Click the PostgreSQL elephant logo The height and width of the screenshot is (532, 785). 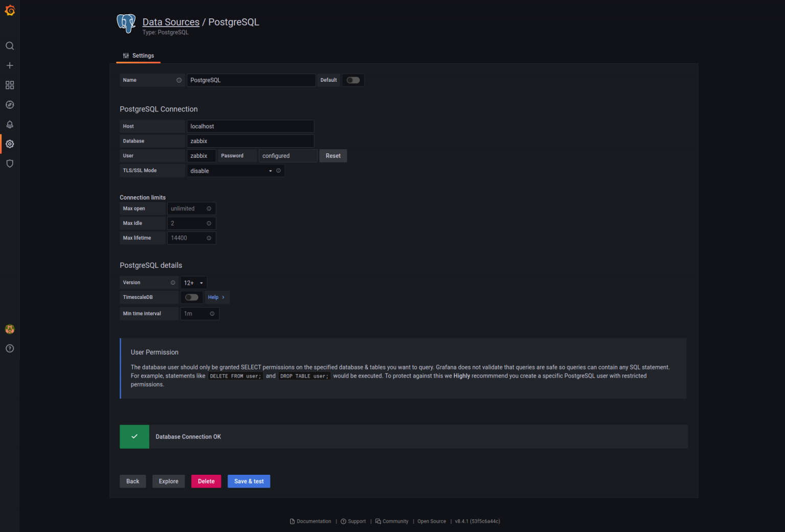(126, 24)
